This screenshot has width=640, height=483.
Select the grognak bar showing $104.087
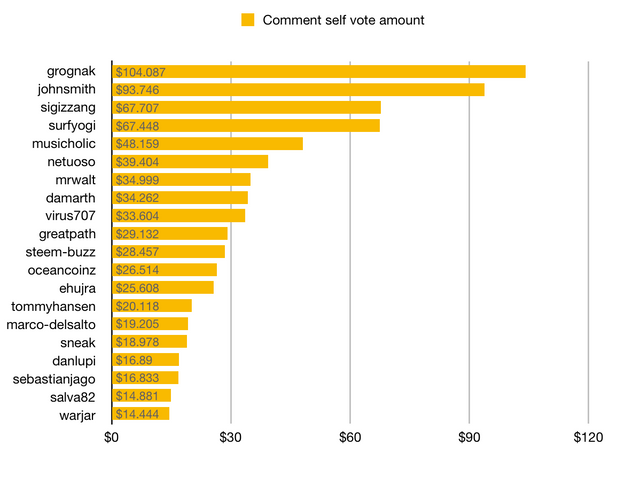(318, 72)
